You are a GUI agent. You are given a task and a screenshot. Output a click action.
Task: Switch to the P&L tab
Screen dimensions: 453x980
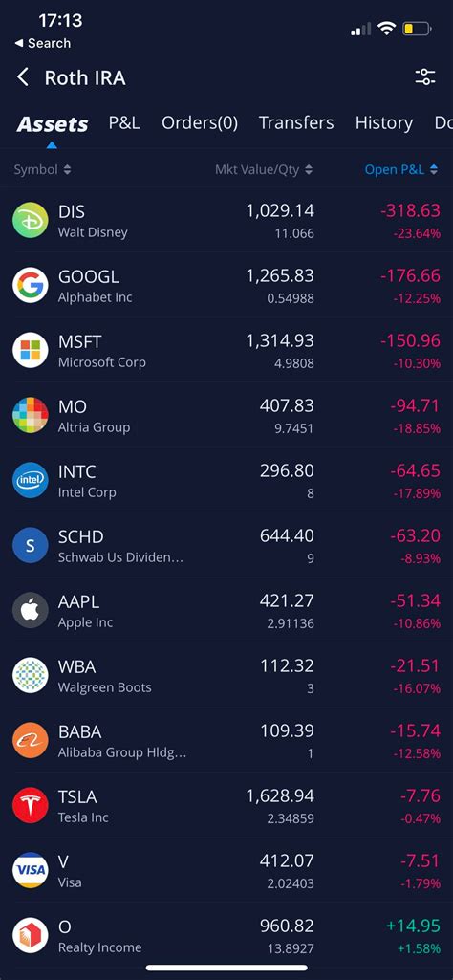point(124,123)
